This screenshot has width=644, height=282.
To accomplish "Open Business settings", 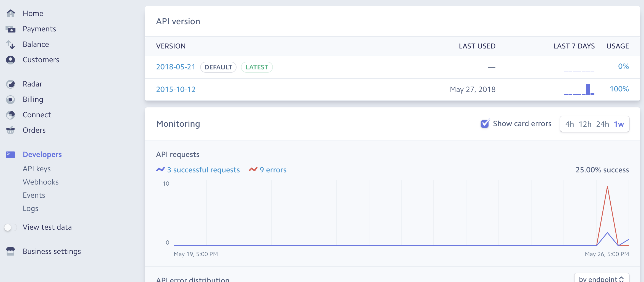I will (x=52, y=251).
